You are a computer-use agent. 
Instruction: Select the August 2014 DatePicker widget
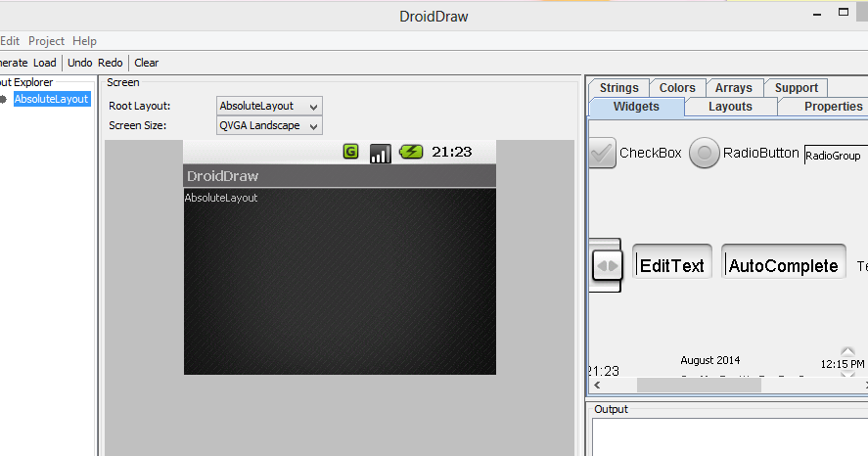710,360
